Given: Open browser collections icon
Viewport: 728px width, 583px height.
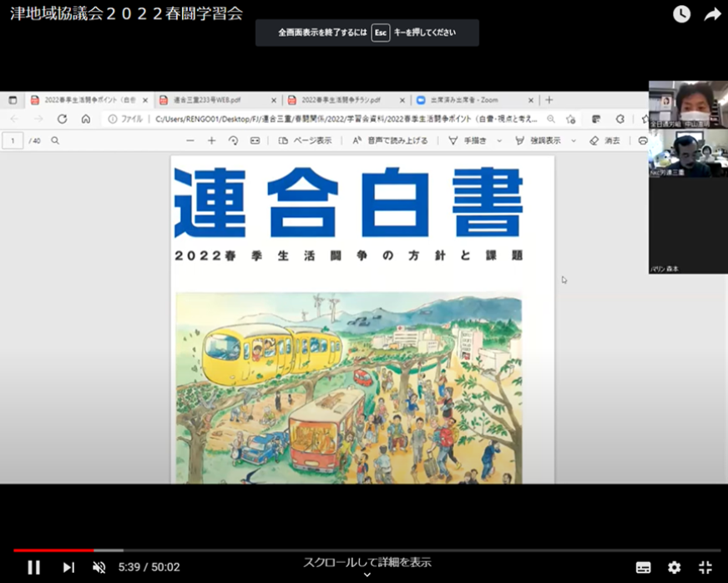Looking at the screenshot, I should (596, 119).
